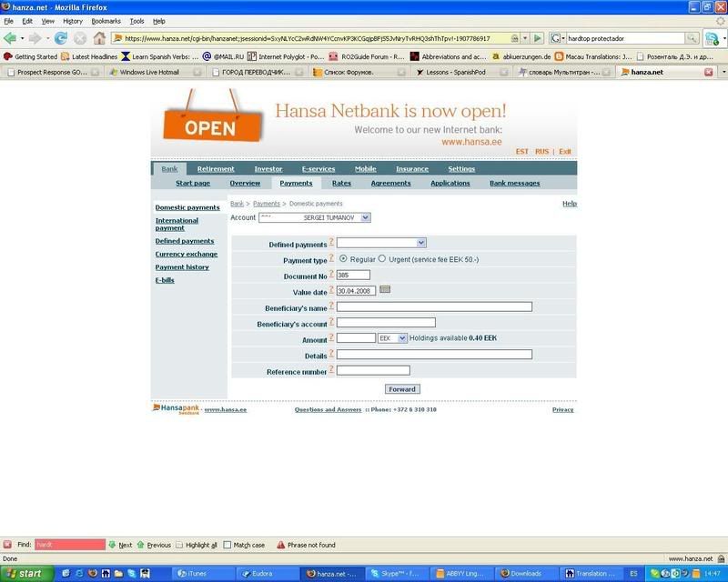Open the History menu
The image size is (728, 582).
73,21
